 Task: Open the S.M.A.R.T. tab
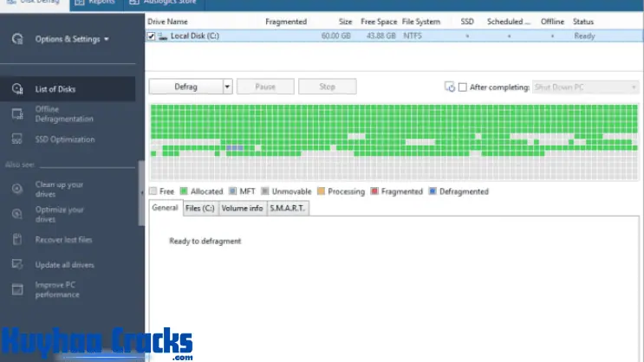click(x=287, y=208)
